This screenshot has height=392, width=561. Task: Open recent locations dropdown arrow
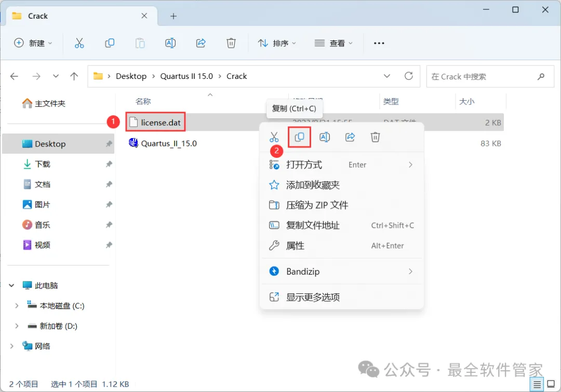click(56, 76)
